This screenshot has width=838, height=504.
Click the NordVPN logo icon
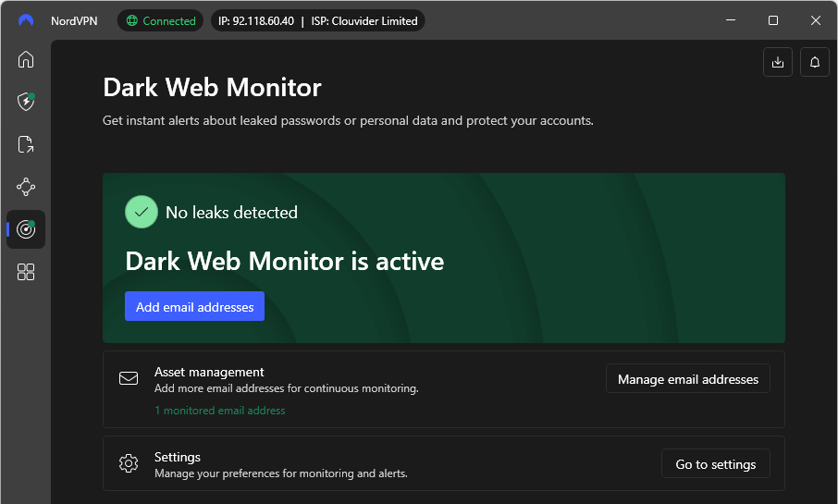[26, 21]
